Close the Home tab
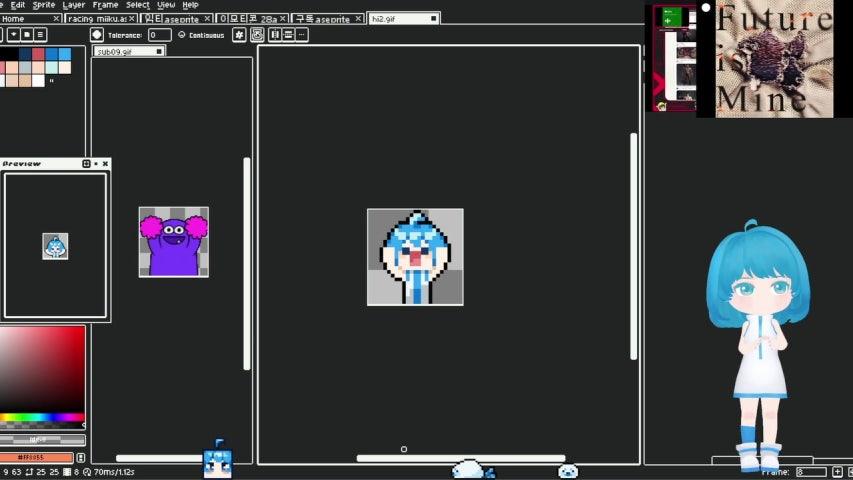853x480 pixels. tap(56, 19)
